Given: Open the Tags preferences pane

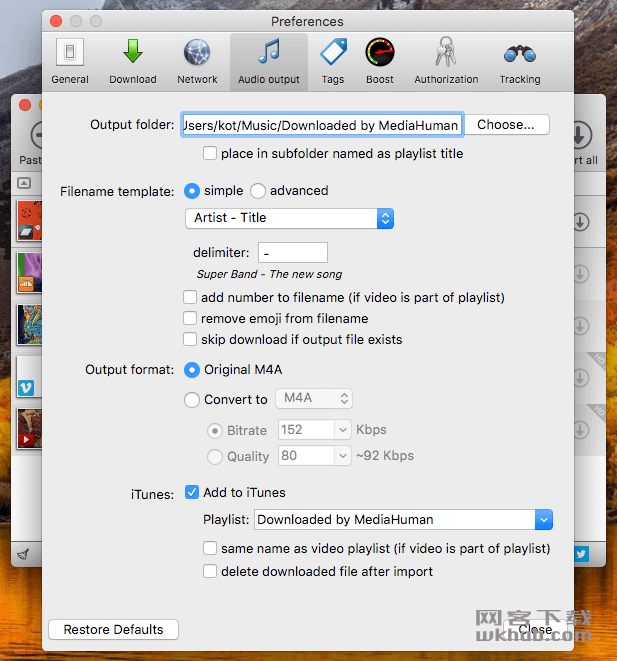Looking at the screenshot, I should (x=333, y=62).
